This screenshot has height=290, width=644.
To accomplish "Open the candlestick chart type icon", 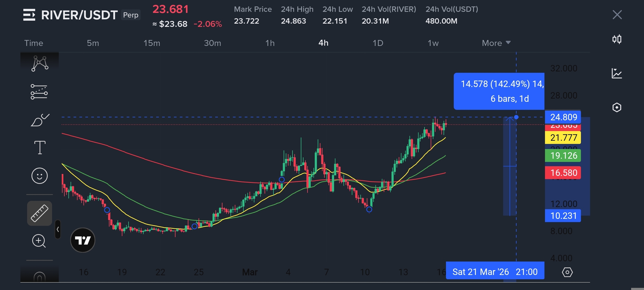I will (x=617, y=39).
